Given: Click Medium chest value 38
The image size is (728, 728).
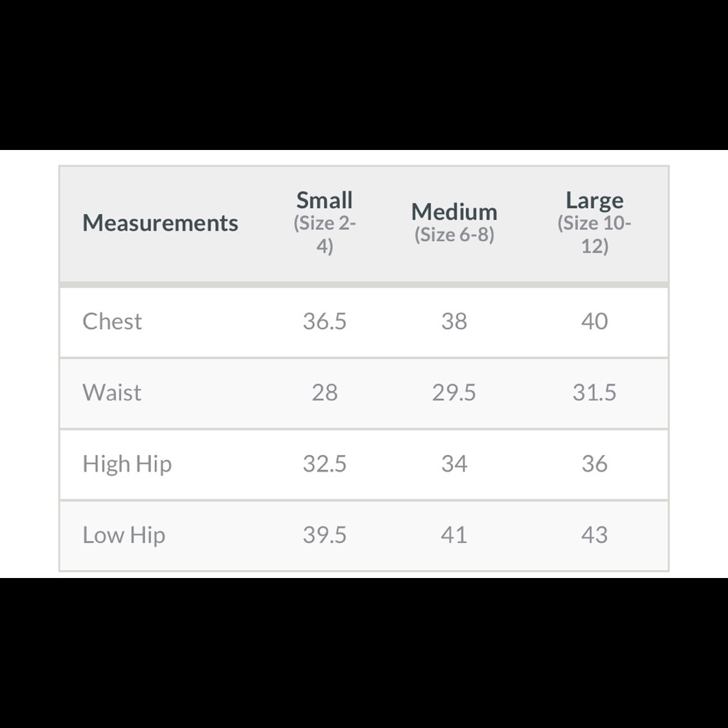Looking at the screenshot, I should tap(454, 321).
